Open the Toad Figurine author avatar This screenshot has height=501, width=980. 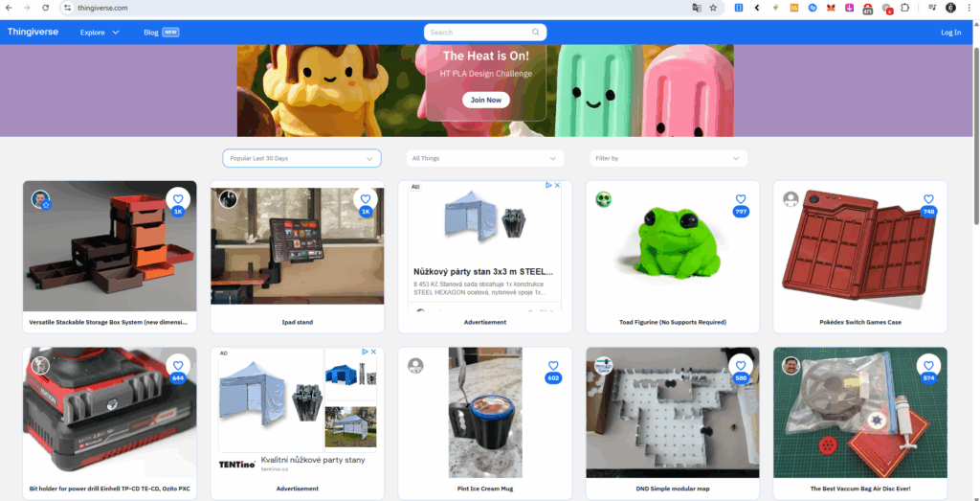603,199
